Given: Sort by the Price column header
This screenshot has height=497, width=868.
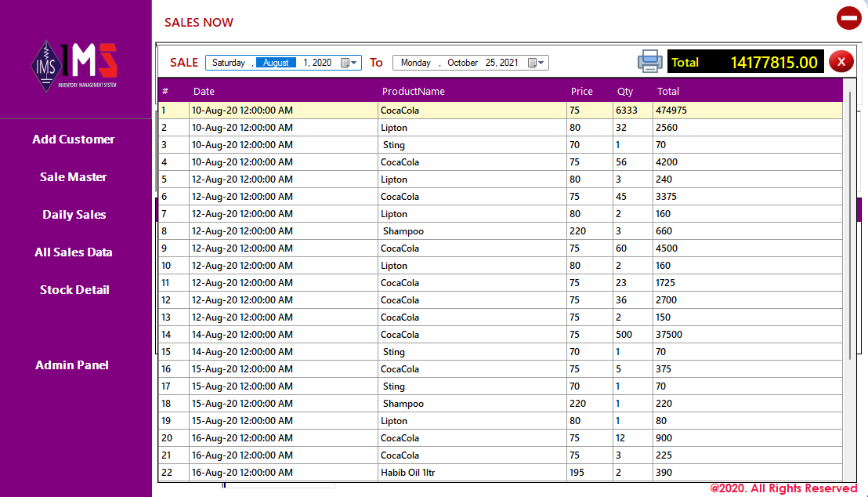Looking at the screenshot, I should [x=582, y=92].
